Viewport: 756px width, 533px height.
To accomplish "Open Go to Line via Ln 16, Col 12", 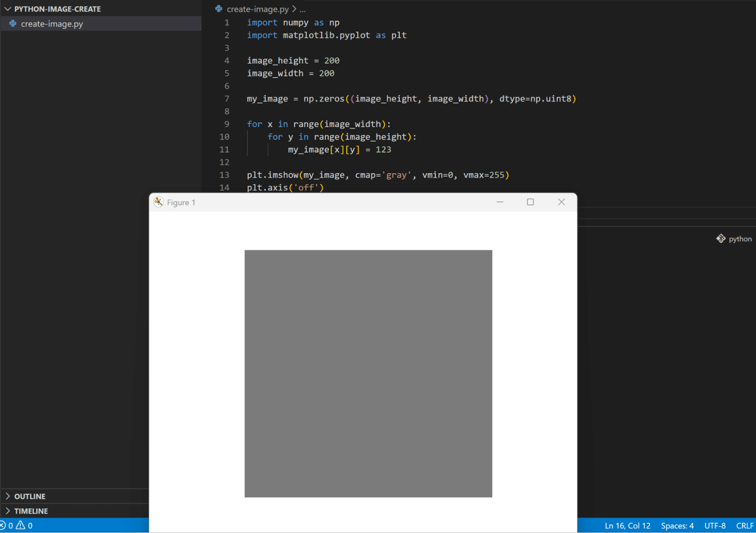I will pyautogui.click(x=627, y=526).
